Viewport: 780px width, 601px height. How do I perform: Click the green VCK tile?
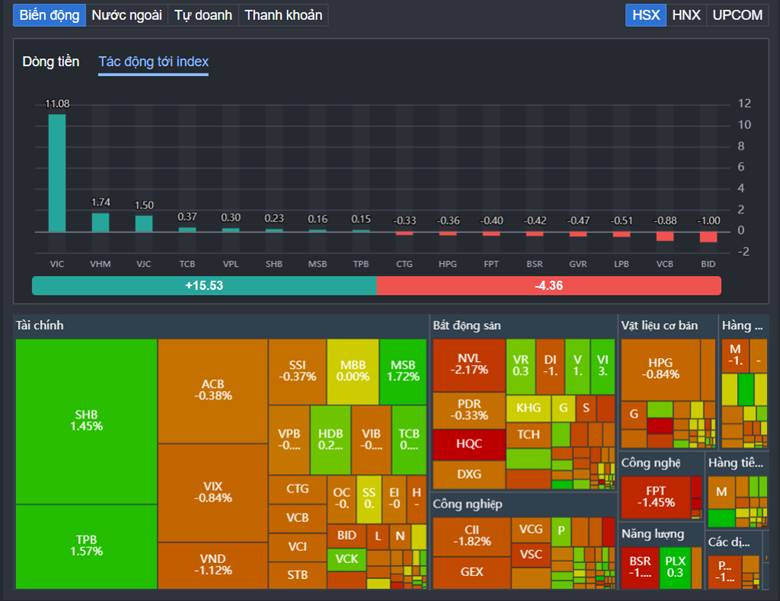tap(347, 559)
